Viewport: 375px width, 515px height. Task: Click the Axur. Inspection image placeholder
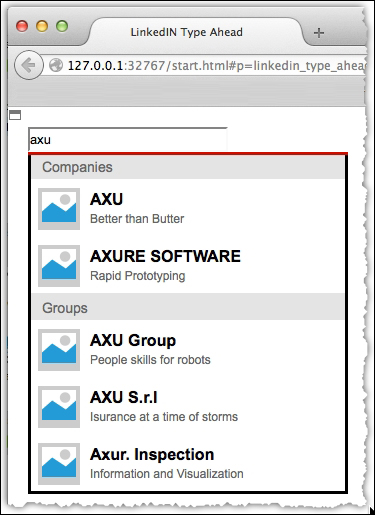(59, 464)
